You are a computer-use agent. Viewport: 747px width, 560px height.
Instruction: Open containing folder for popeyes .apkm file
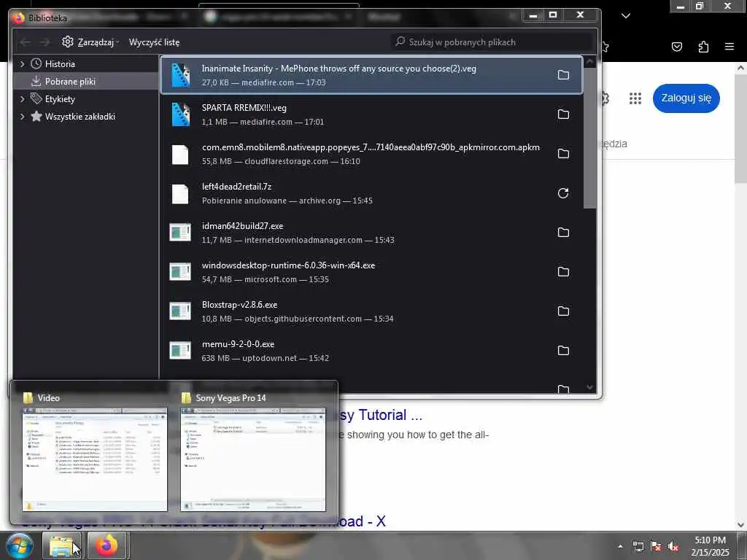point(563,154)
